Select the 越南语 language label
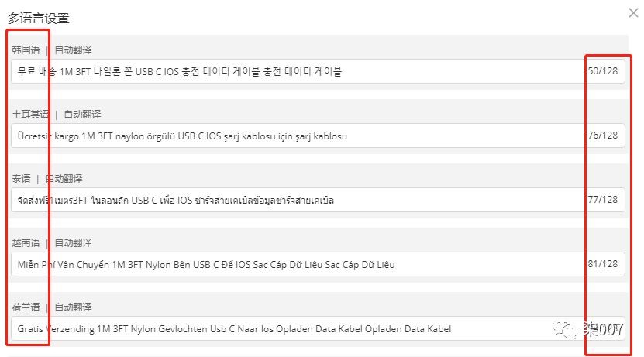 [26, 243]
